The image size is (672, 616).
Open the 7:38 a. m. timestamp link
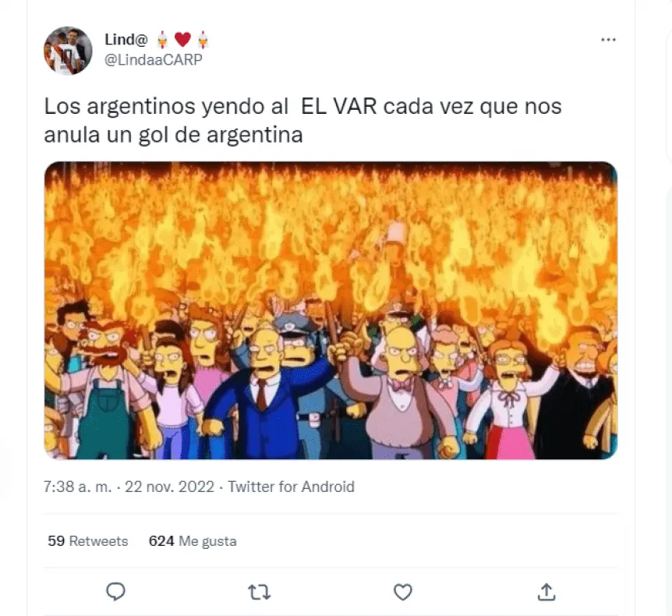pos(78,487)
